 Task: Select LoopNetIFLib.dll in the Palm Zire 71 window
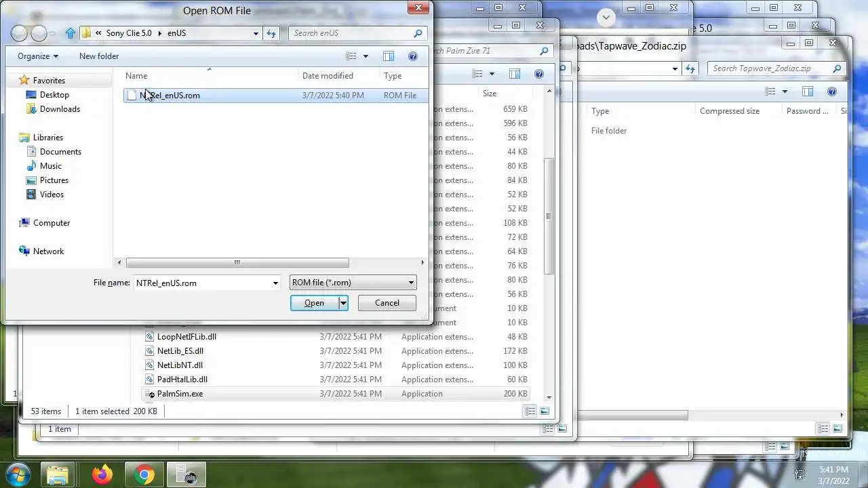point(186,337)
